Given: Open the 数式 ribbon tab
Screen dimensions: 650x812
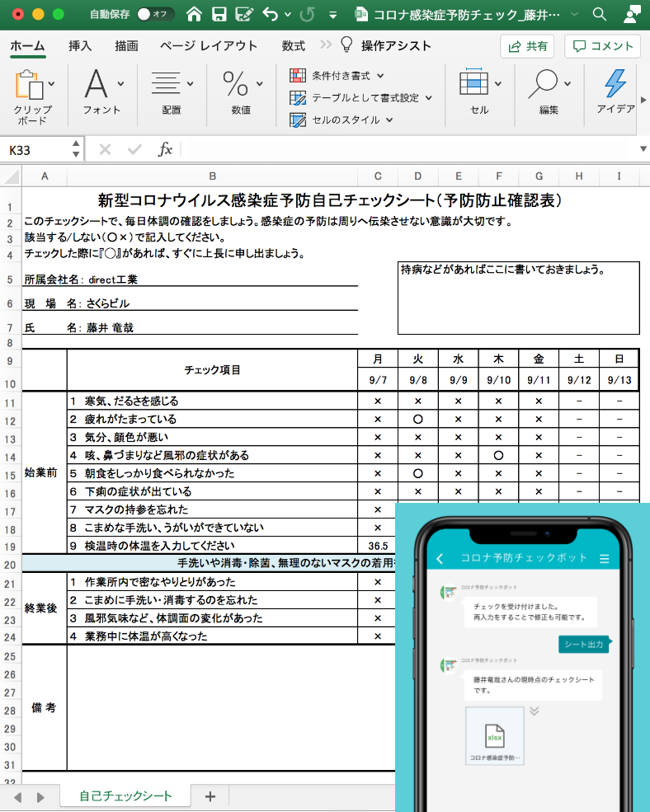Looking at the screenshot, I should [x=294, y=46].
